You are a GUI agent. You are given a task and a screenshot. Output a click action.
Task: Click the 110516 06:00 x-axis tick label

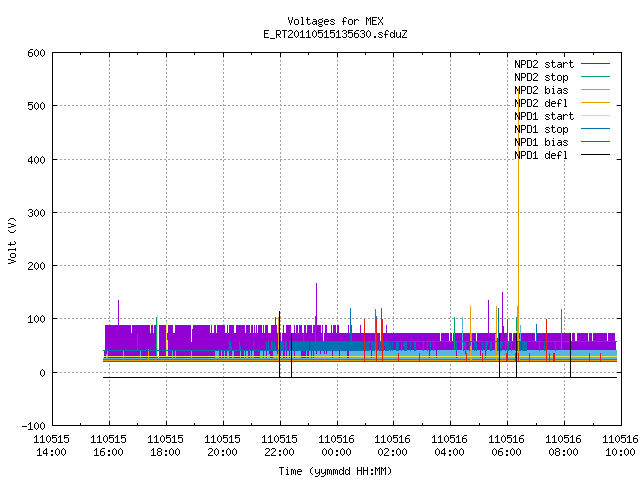[507, 446]
